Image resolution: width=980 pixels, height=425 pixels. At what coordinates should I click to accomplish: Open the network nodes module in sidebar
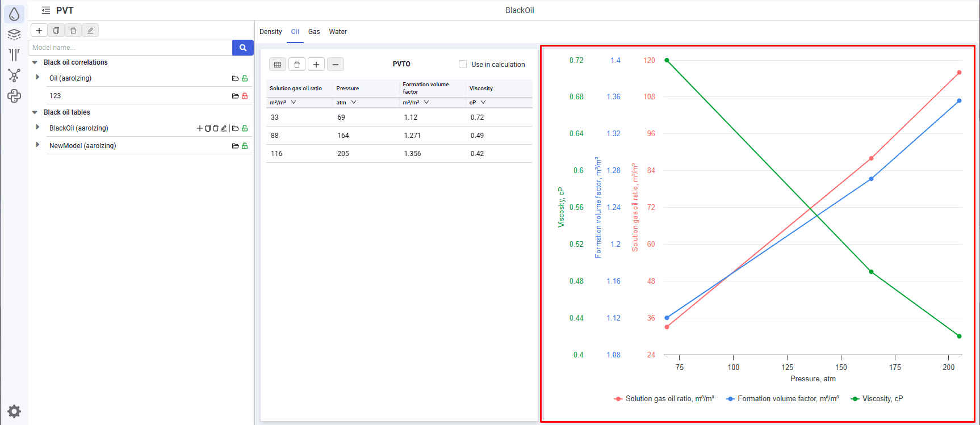pyautogui.click(x=14, y=75)
